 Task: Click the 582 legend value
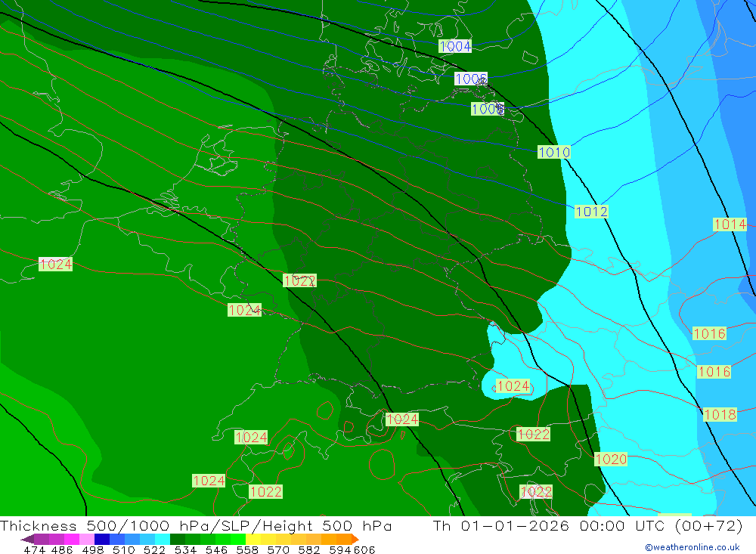click(x=308, y=549)
